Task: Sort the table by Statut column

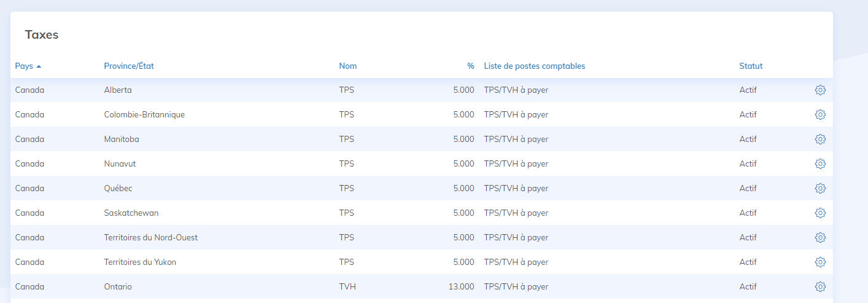Action: click(751, 66)
